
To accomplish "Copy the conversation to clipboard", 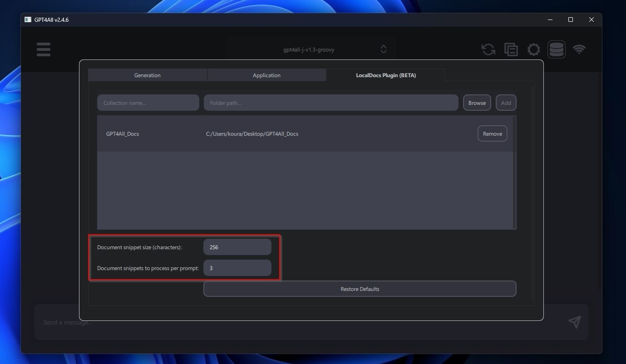I will [511, 49].
